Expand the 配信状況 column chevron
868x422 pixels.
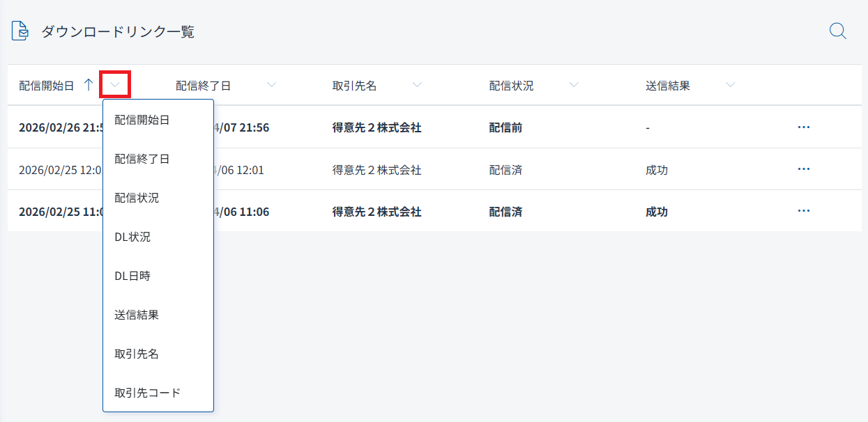click(574, 85)
